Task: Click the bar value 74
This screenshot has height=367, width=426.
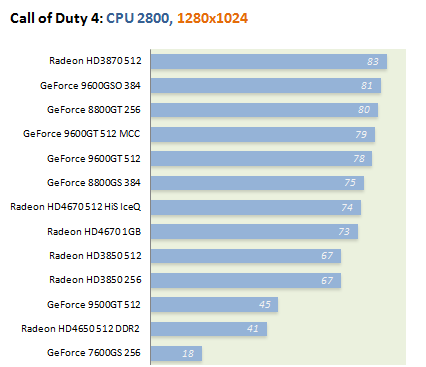Action: pos(347,207)
